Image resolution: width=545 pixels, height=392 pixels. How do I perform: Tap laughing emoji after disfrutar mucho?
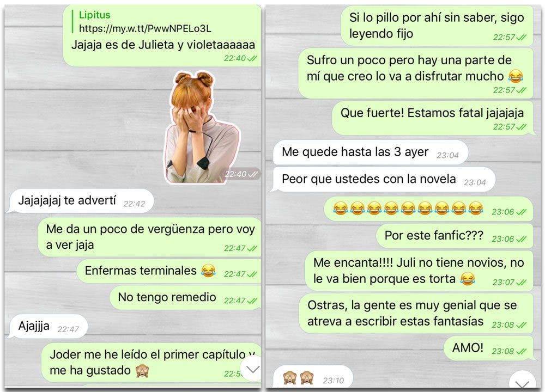coord(516,76)
